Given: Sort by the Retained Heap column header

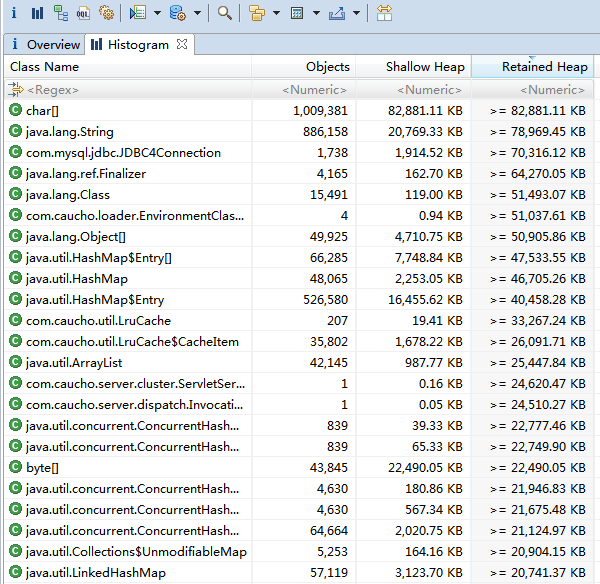Looking at the screenshot, I should coord(545,67).
